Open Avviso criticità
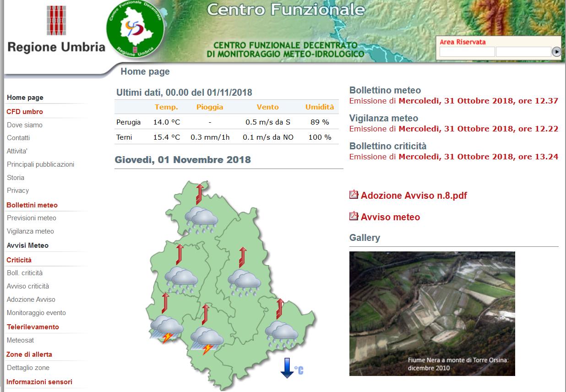This screenshot has height=392, width=566. click(28, 286)
